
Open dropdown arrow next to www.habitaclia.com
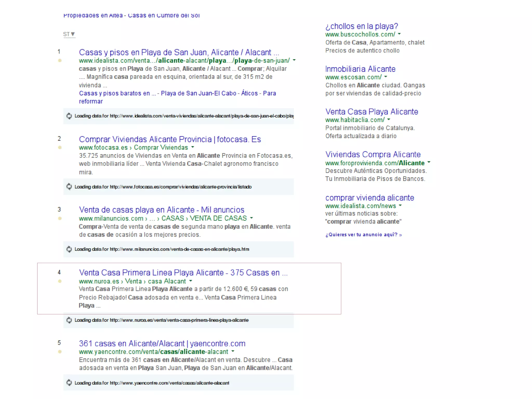389,119
